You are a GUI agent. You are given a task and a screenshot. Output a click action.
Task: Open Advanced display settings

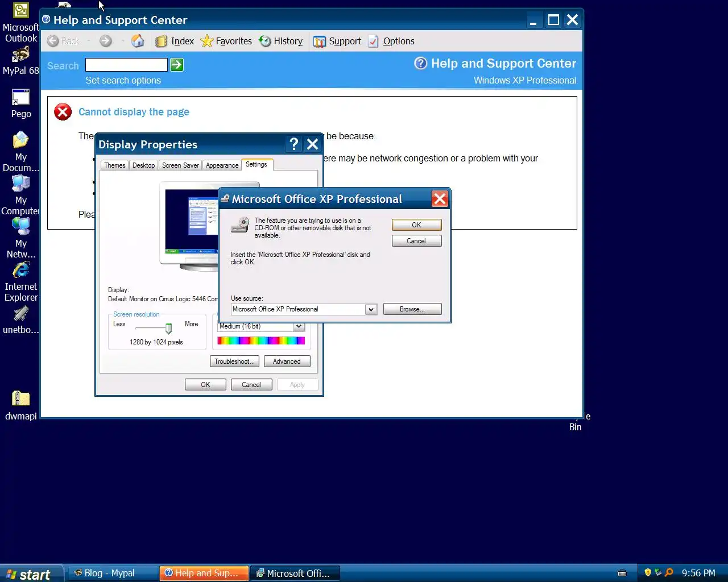[x=287, y=361]
